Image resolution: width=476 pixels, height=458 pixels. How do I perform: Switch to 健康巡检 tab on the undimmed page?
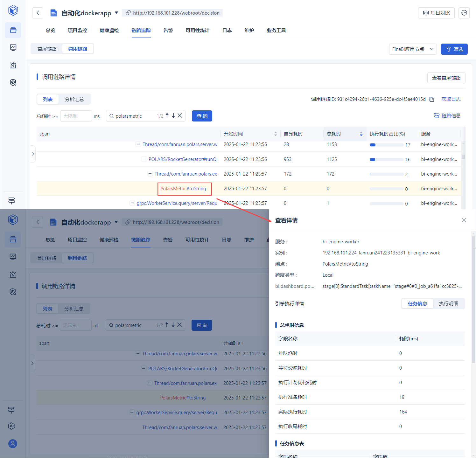pyautogui.click(x=109, y=31)
